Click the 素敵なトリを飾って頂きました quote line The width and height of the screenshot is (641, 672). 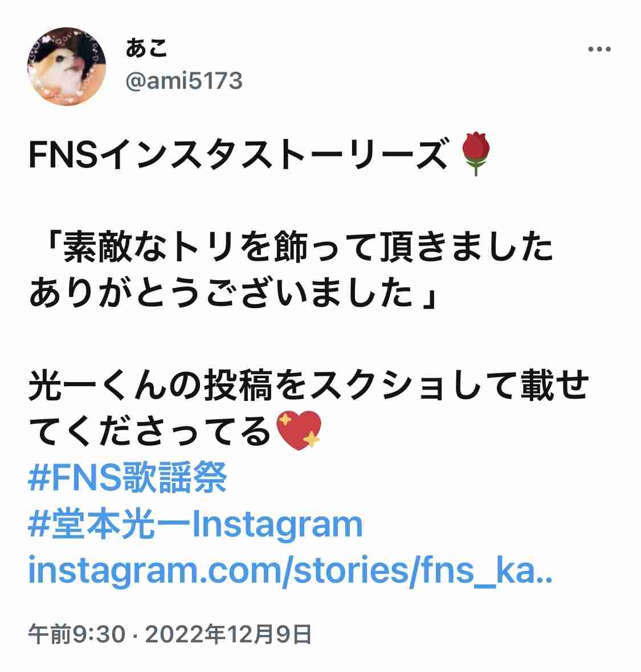coord(308,247)
